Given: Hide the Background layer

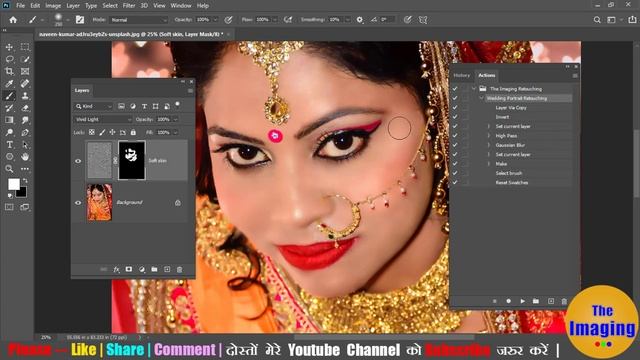Looking at the screenshot, I should coord(78,202).
